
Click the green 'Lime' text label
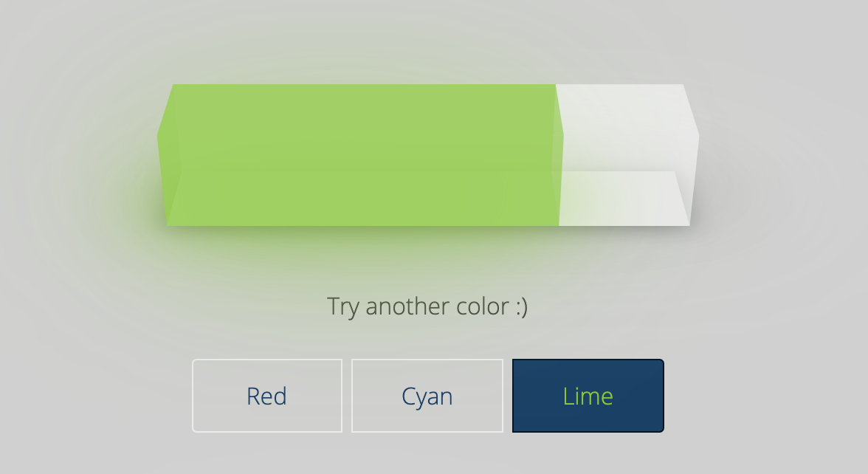pos(588,396)
